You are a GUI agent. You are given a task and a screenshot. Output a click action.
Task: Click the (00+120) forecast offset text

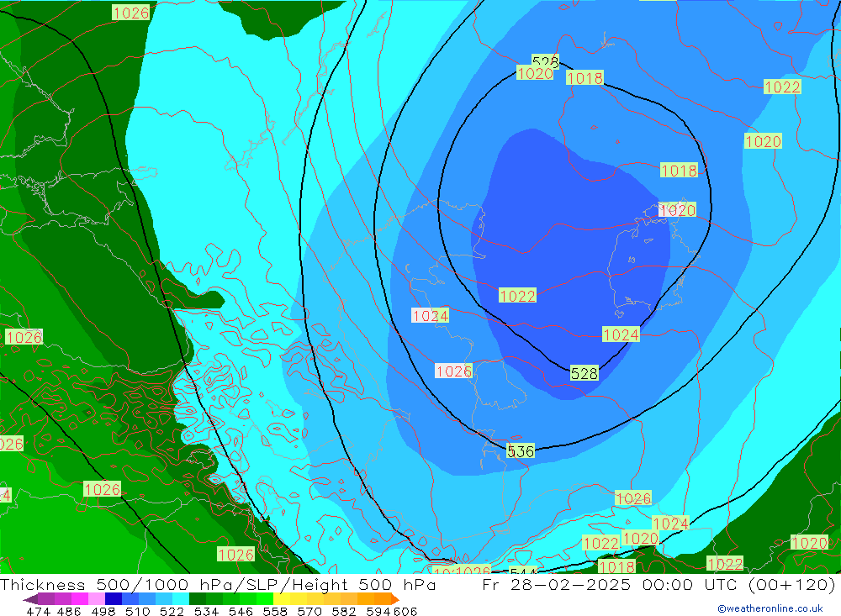pos(791,584)
